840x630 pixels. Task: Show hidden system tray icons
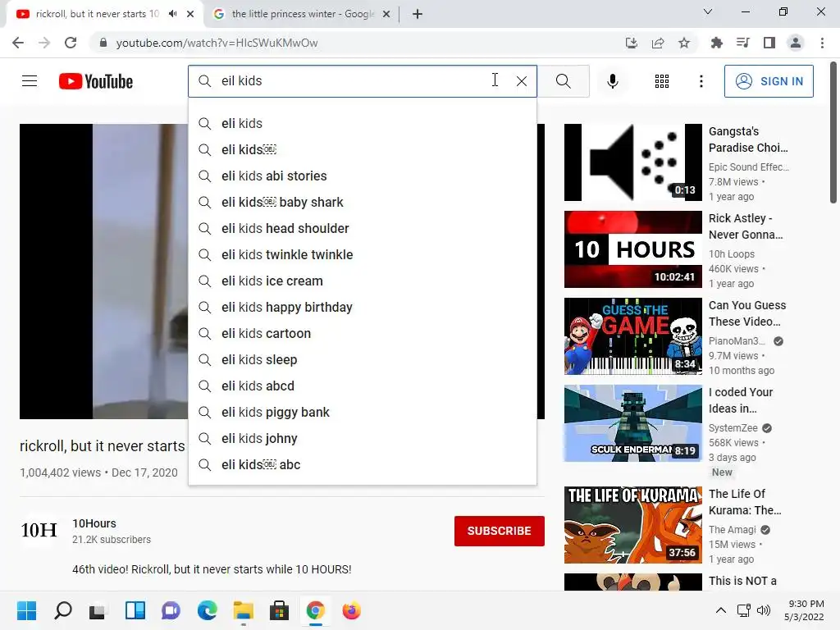(x=721, y=610)
